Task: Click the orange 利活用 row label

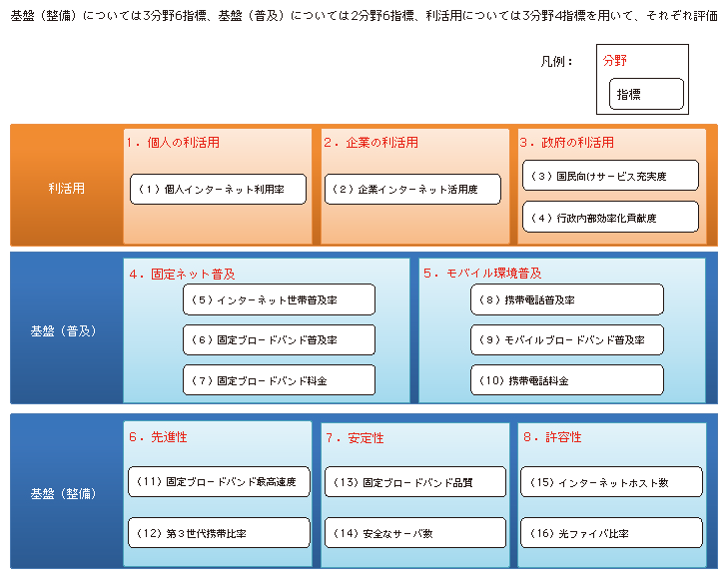Action: (x=66, y=188)
